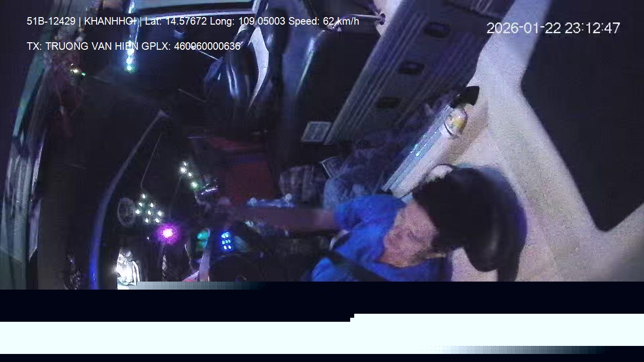The image size is (644, 362).
Task: Click the time stamp 23:12:47
Action: (592, 28)
